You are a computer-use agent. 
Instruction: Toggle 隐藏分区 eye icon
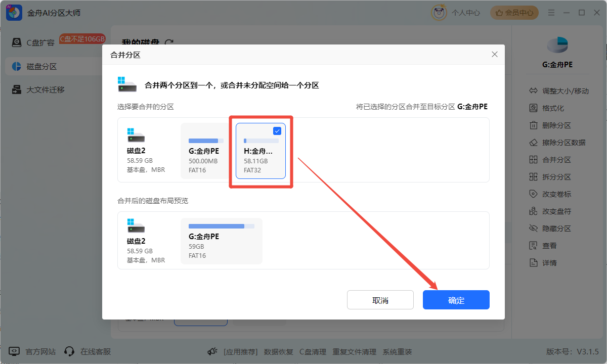pos(533,229)
